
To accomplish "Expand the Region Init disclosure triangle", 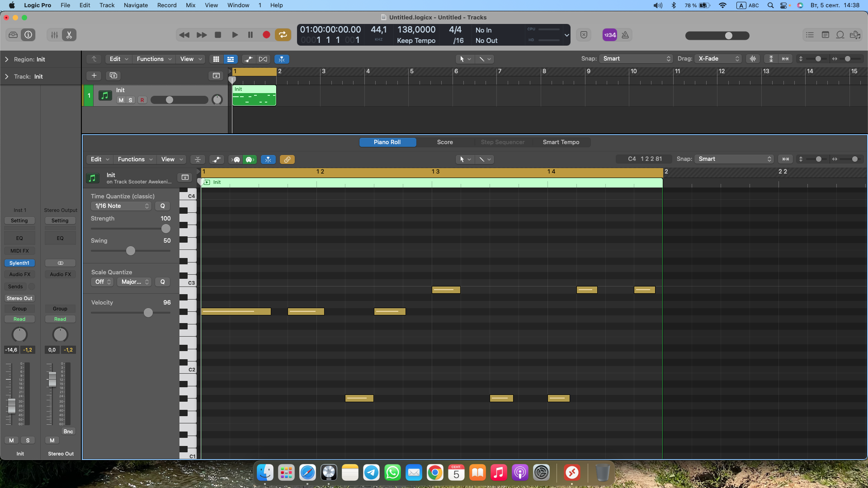I will (x=7, y=59).
